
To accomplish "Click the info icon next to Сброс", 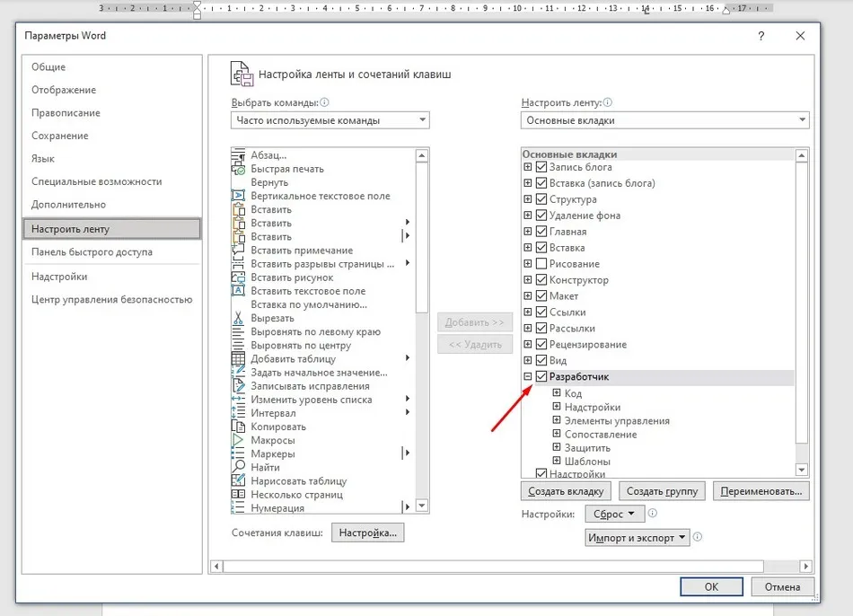I will click(x=653, y=513).
